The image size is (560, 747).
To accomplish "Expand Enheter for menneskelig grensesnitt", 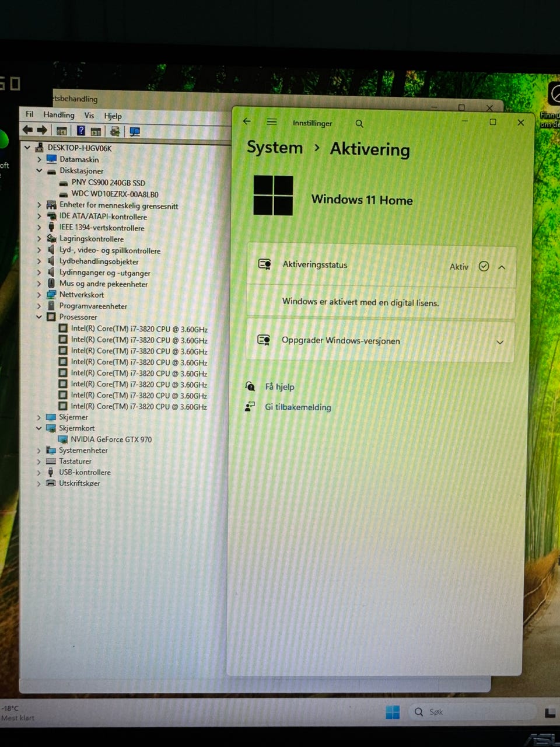I will tap(39, 205).
